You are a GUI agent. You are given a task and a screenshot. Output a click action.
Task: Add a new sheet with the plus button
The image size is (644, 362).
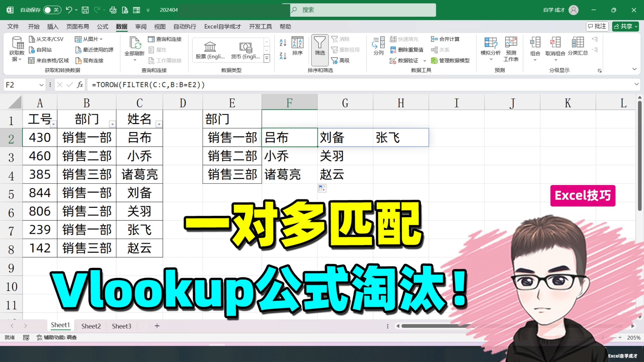tap(157, 326)
